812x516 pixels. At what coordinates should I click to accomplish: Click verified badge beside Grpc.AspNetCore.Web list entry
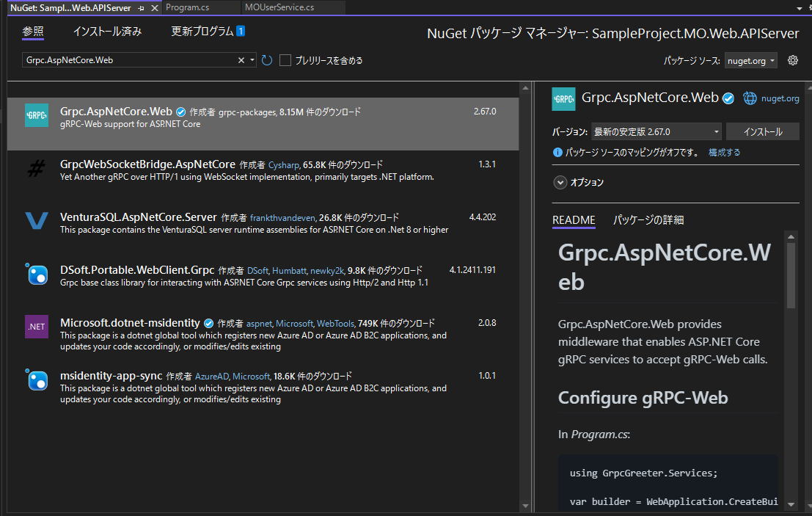[180, 112]
